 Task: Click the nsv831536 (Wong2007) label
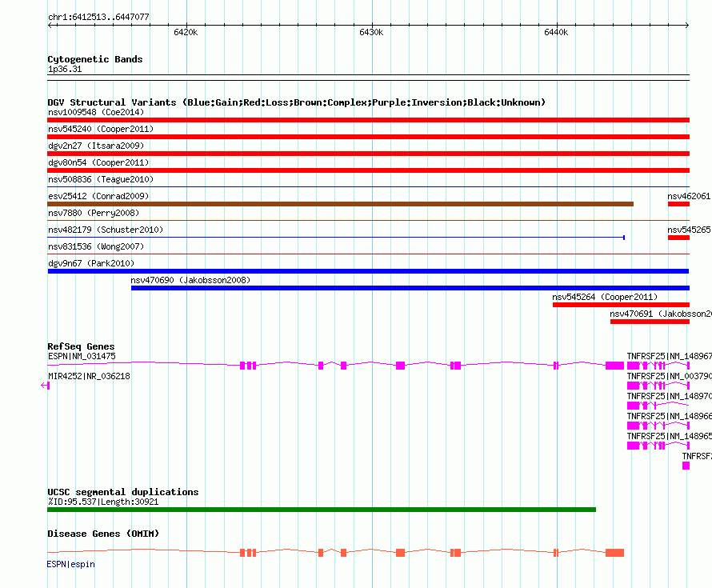96,246
